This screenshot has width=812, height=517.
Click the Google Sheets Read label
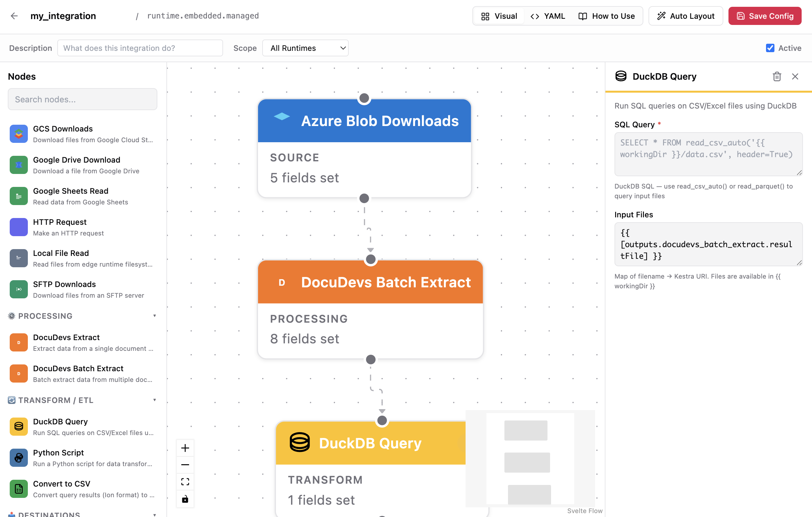click(71, 191)
